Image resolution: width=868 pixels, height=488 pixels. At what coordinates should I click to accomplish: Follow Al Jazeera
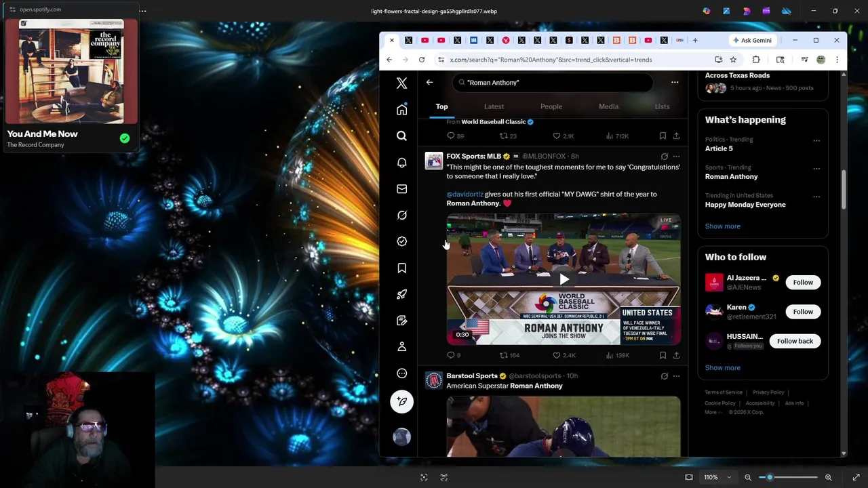point(803,283)
